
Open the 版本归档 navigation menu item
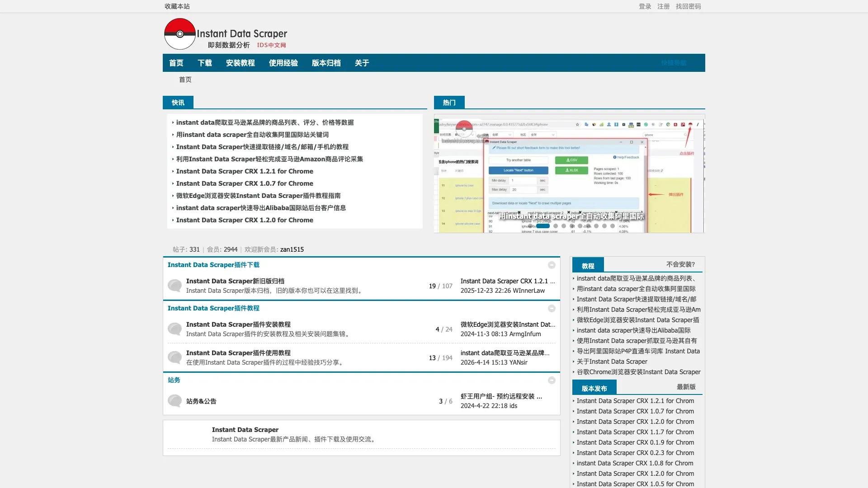click(x=326, y=63)
